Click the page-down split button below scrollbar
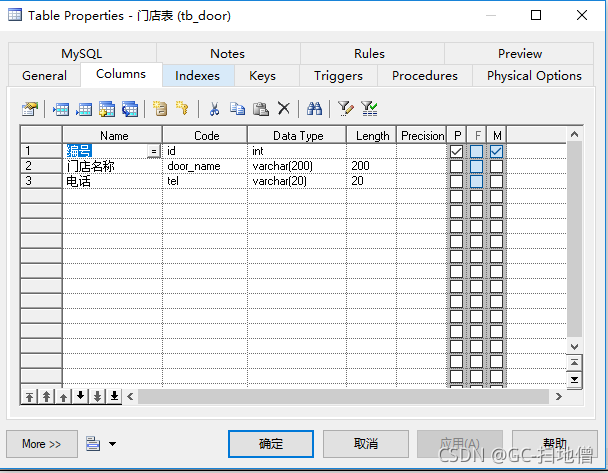The width and height of the screenshot is (608, 473). click(x=574, y=379)
